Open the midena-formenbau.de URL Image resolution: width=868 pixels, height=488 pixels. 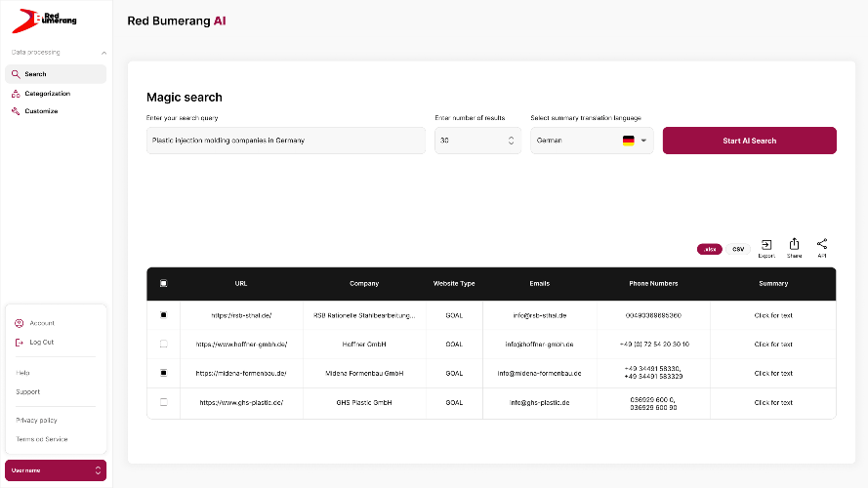pyautogui.click(x=241, y=374)
